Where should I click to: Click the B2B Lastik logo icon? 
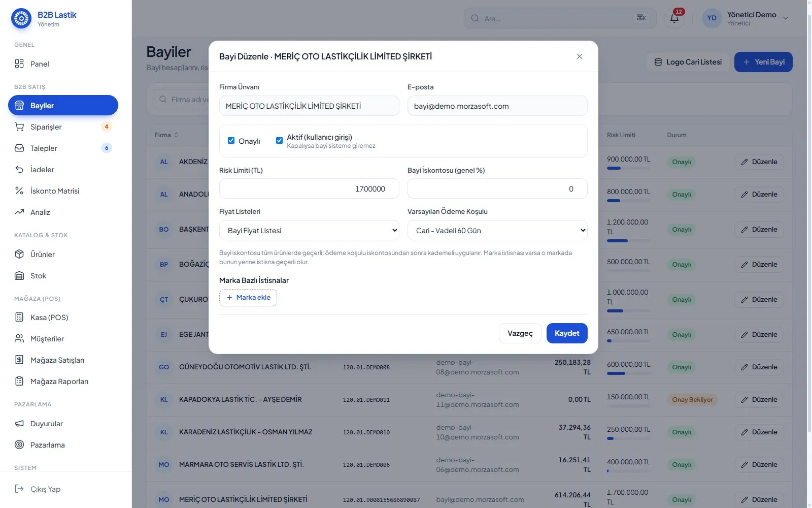click(21, 19)
